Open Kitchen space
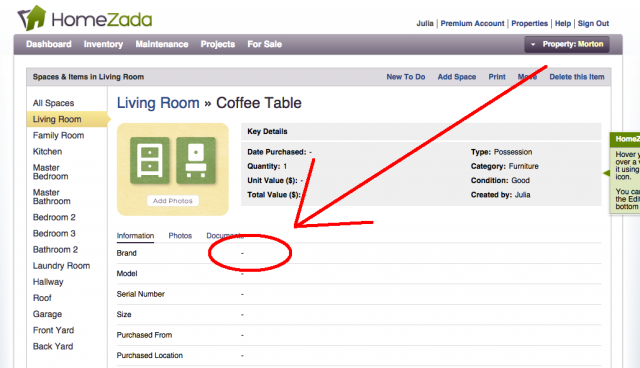 click(x=47, y=151)
